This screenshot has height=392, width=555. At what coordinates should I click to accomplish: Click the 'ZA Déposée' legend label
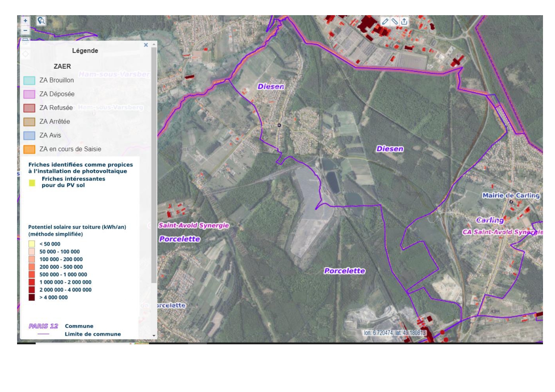click(x=57, y=94)
